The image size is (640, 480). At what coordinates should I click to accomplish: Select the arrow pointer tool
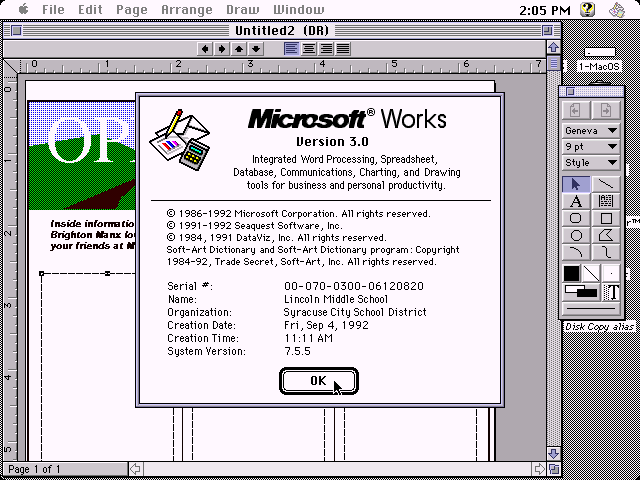click(x=576, y=184)
